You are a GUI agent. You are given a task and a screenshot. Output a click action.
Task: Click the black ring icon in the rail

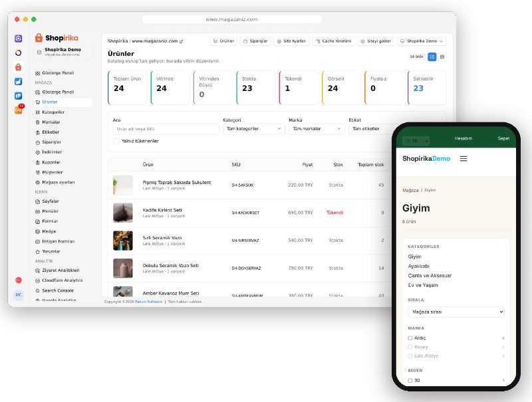coord(19,53)
